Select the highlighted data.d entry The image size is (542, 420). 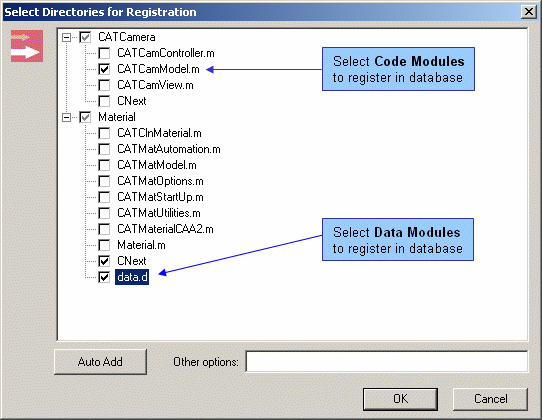132,277
